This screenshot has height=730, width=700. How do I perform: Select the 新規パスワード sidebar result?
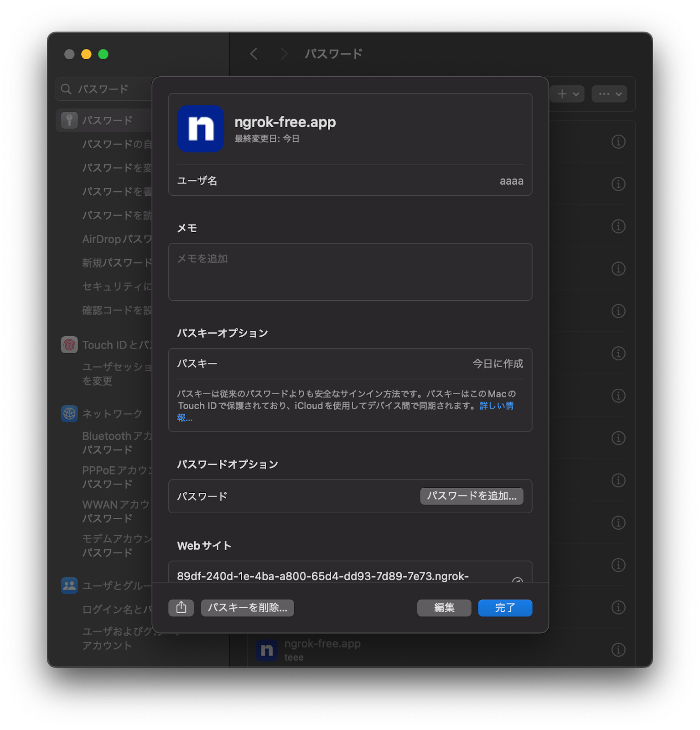(117, 263)
